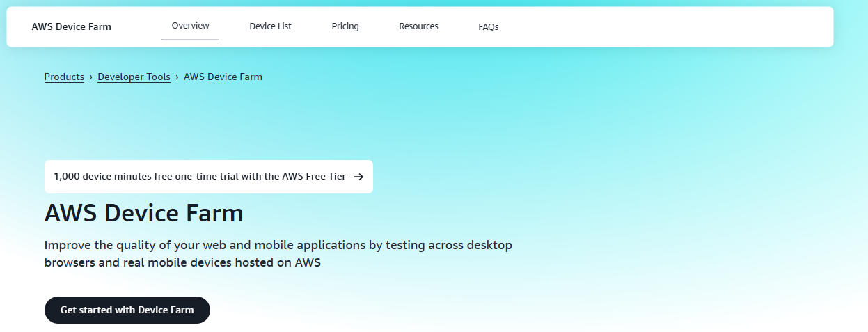The image size is (868, 332).
Task: Click the 'browsers and real mobile devices' text line
Action: tap(182, 263)
